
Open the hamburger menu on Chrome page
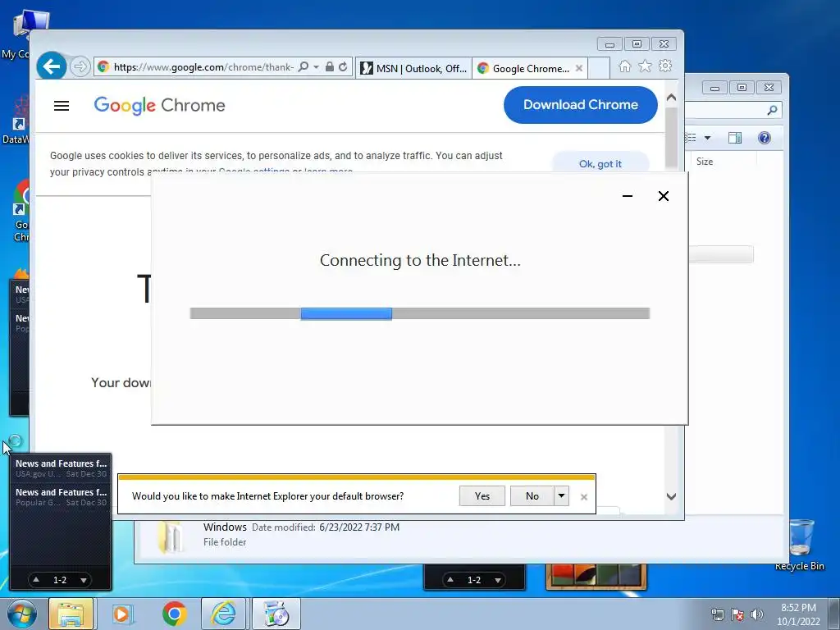point(62,106)
